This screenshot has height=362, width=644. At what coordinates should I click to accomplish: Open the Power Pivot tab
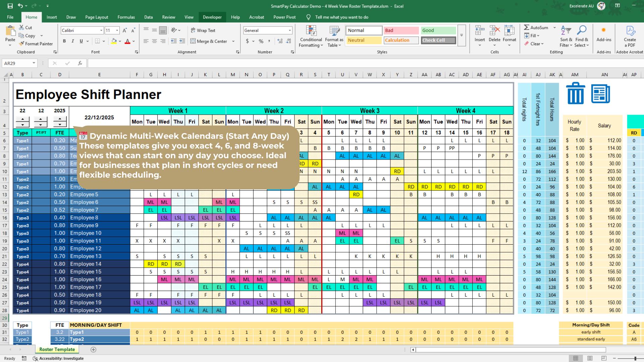284,17
